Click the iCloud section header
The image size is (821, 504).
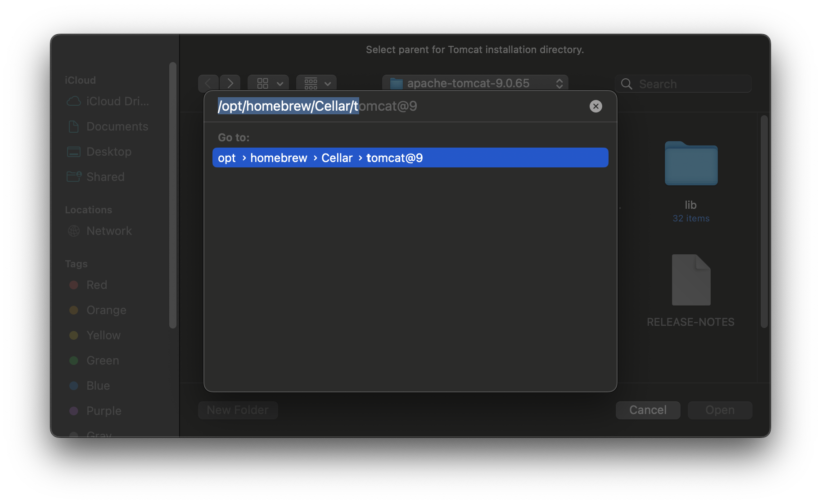click(x=80, y=80)
